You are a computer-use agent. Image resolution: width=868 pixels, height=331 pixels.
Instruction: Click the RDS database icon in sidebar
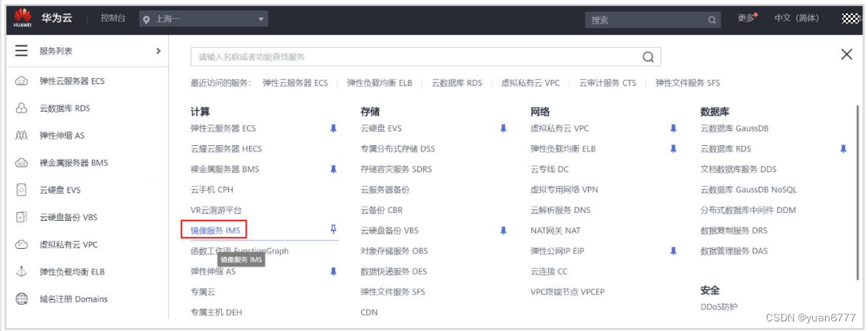[22, 108]
